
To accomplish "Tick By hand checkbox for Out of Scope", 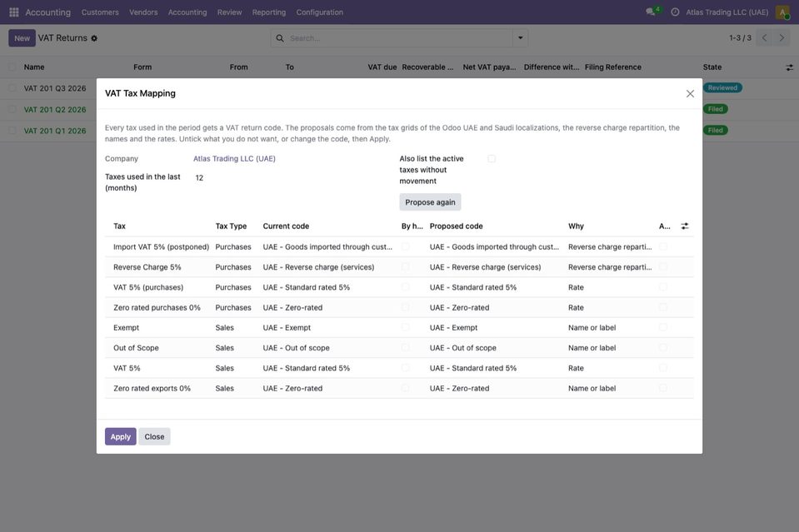I will coord(405,348).
